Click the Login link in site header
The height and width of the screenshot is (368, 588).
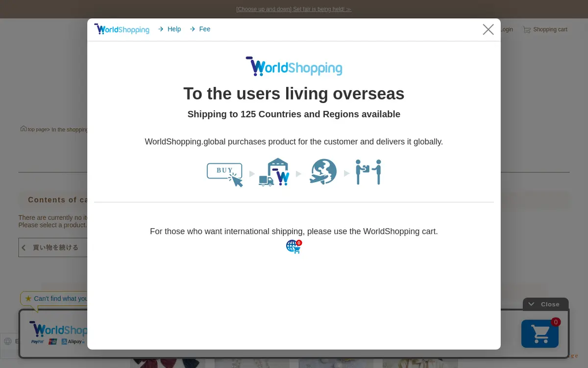click(506, 29)
